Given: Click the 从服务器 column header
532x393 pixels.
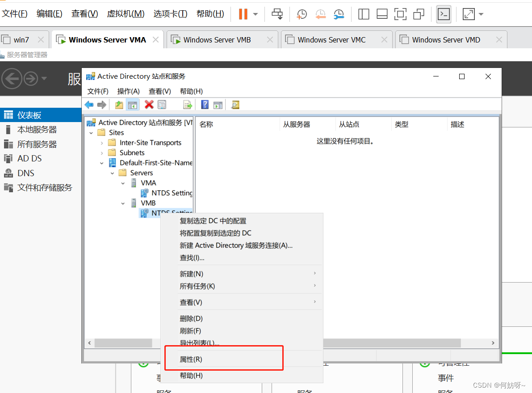Looking at the screenshot, I should click(297, 124).
